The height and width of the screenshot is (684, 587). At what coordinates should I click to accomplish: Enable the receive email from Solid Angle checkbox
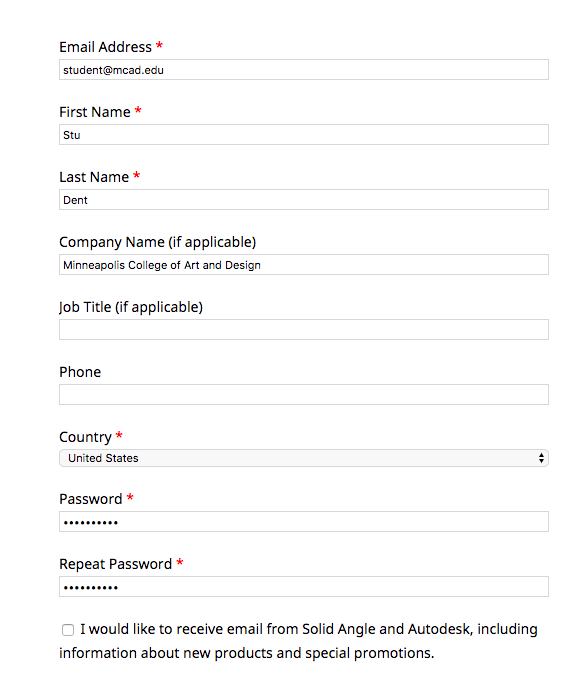click(68, 630)
